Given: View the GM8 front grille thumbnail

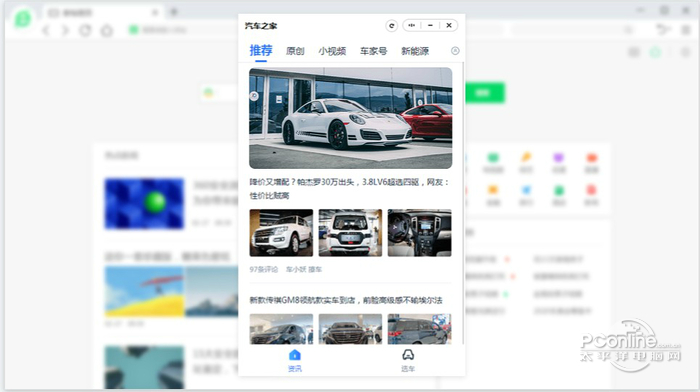Looking at the screenshot, I should [x=350, y=329].
